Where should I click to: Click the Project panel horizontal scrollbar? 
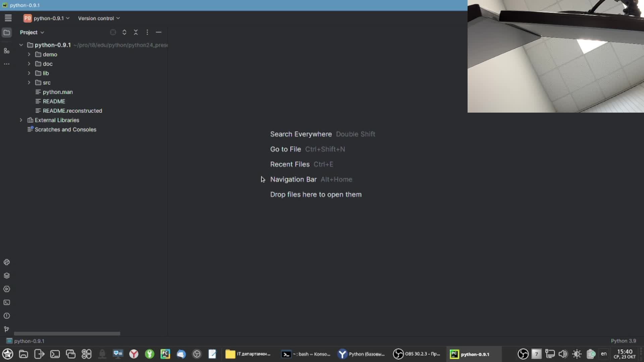click(x=67, y=334)
